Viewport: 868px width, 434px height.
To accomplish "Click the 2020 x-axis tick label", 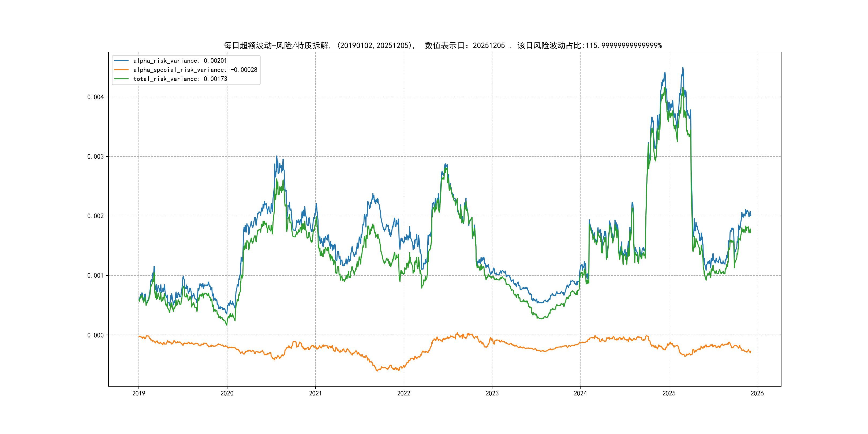I will (x=227, y=393).
